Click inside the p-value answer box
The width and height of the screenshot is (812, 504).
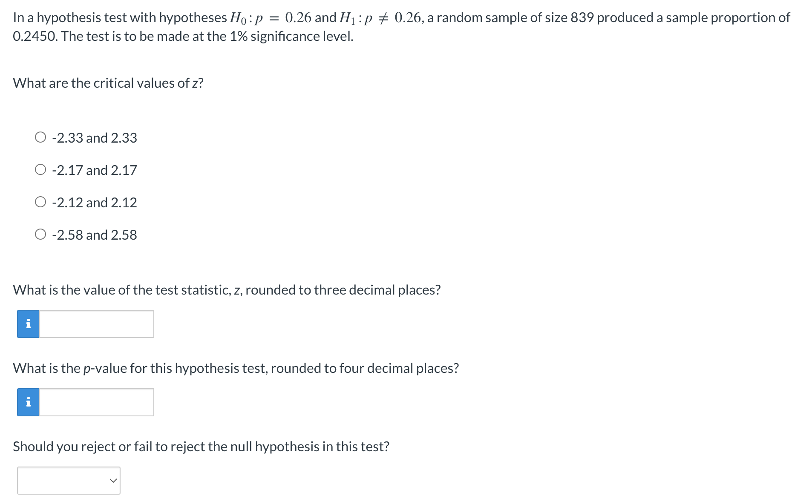pyautogui.click(x=96, y=402)
